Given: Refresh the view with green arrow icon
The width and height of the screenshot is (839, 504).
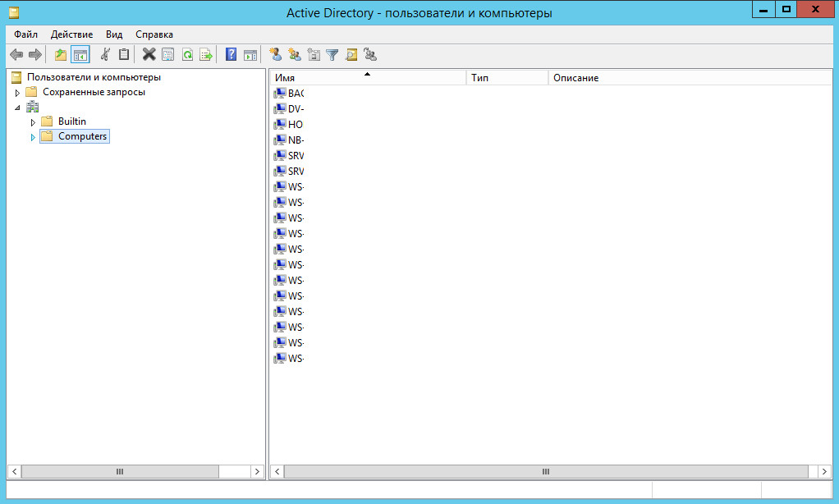Looking at the screenshot, I should point(187,54).
